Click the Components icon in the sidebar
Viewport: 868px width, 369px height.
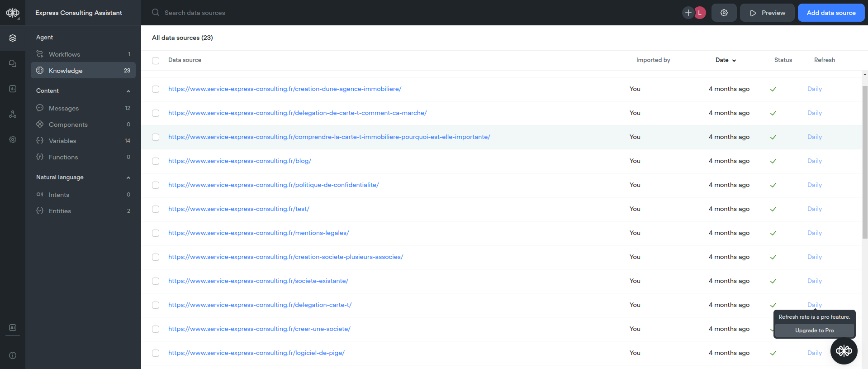(x=40, y=124)
